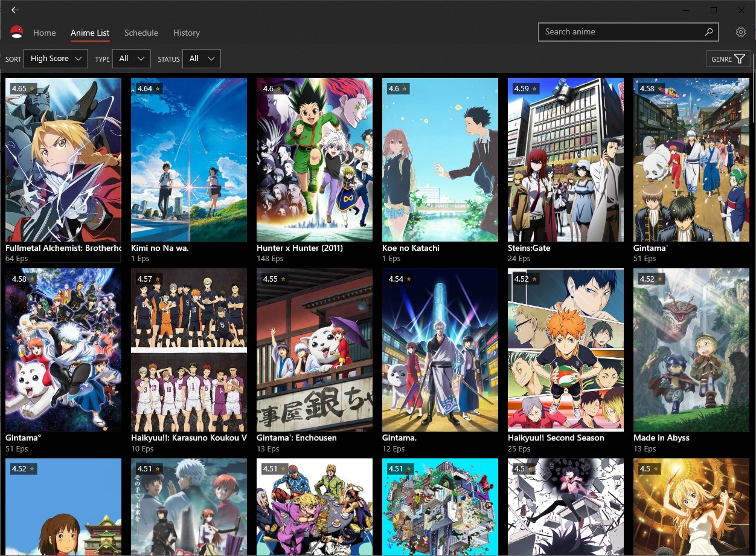756x556 pixels.
Task: Click the 4.57 score badge
Action: click(149, 279)
